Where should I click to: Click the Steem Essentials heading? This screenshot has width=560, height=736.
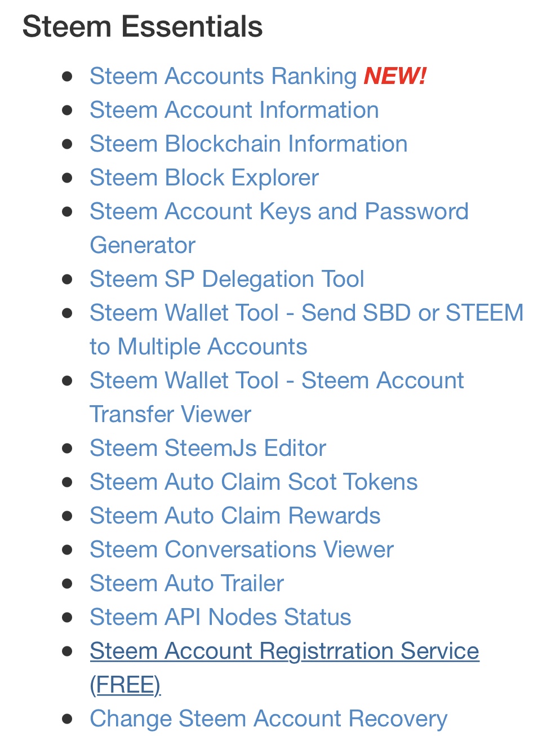click(143, 26)
